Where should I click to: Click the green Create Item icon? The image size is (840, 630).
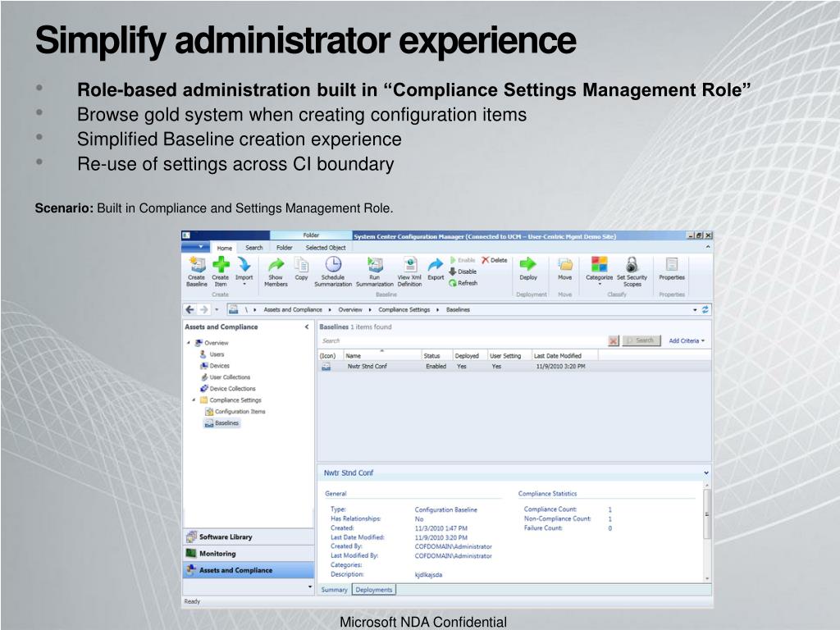click(x=221, y=266)
